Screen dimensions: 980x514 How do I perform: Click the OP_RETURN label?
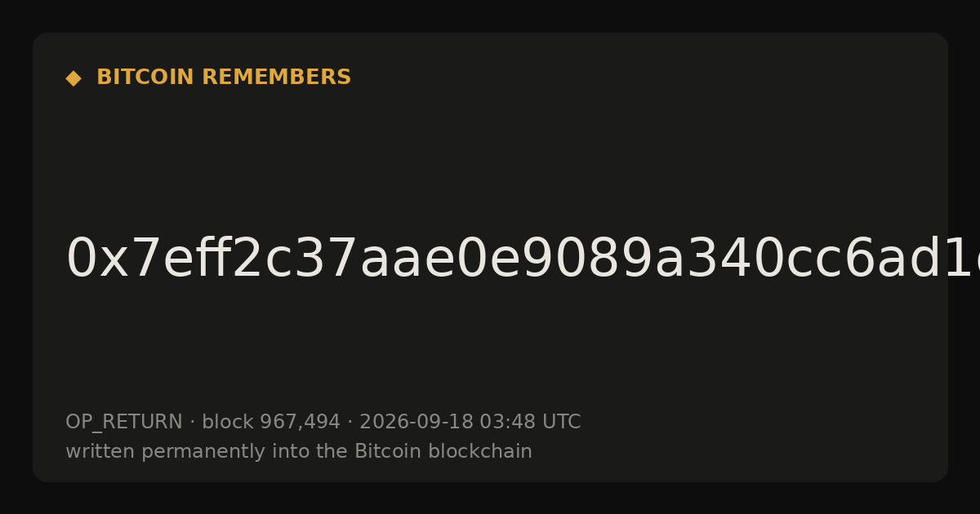click(x=124, y=423)
